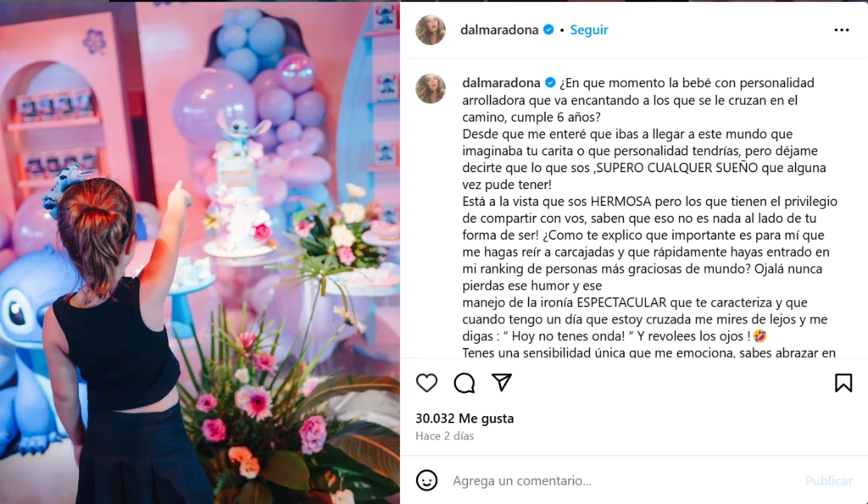This screenshot has height=504, width=868.
Task: View the 30.032 Me gusta likes list
Action: coord(465,418)
